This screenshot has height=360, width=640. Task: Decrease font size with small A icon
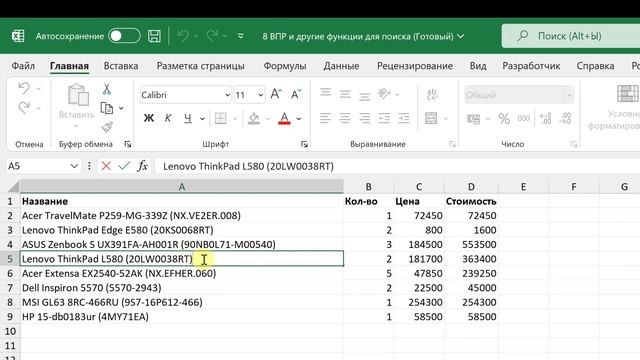(x=296, y=94)
